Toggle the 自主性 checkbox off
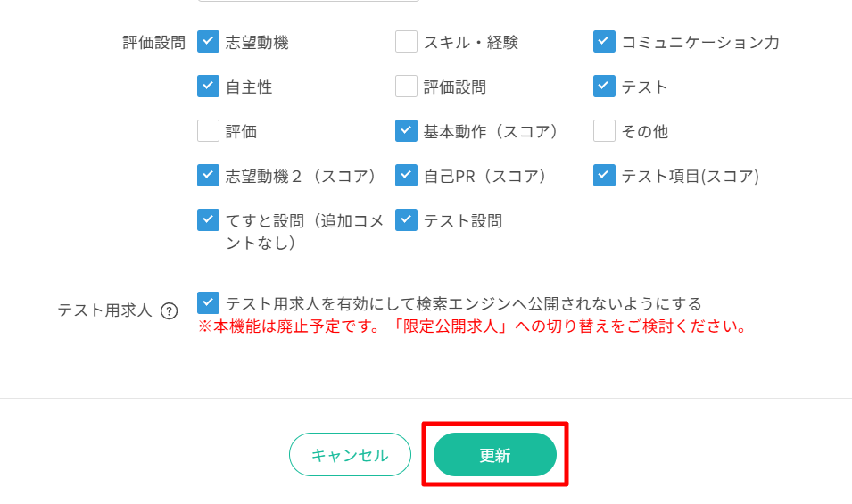852x504 pixels. [208, 87]
